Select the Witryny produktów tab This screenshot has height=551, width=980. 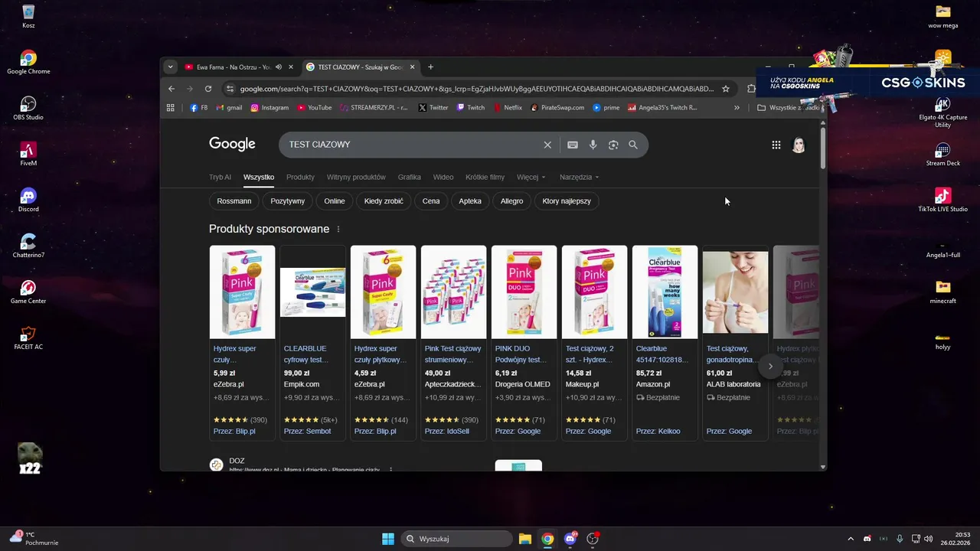tap(356, 177)
